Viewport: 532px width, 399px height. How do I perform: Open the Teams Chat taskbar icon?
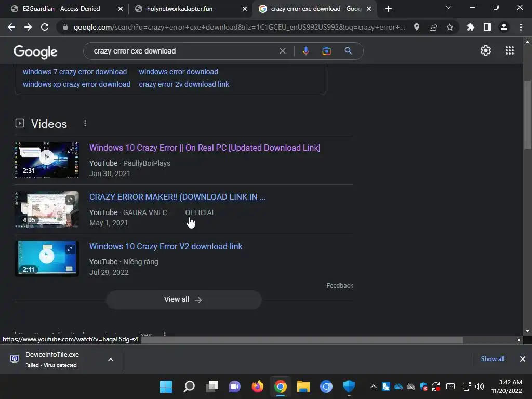point(234,387)
